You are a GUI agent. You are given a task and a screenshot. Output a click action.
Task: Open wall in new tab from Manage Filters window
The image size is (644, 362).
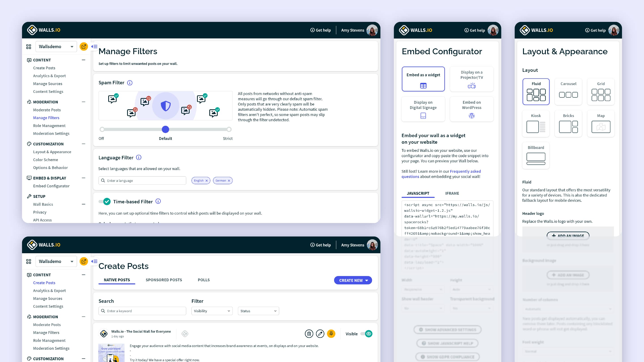(84, 46)
